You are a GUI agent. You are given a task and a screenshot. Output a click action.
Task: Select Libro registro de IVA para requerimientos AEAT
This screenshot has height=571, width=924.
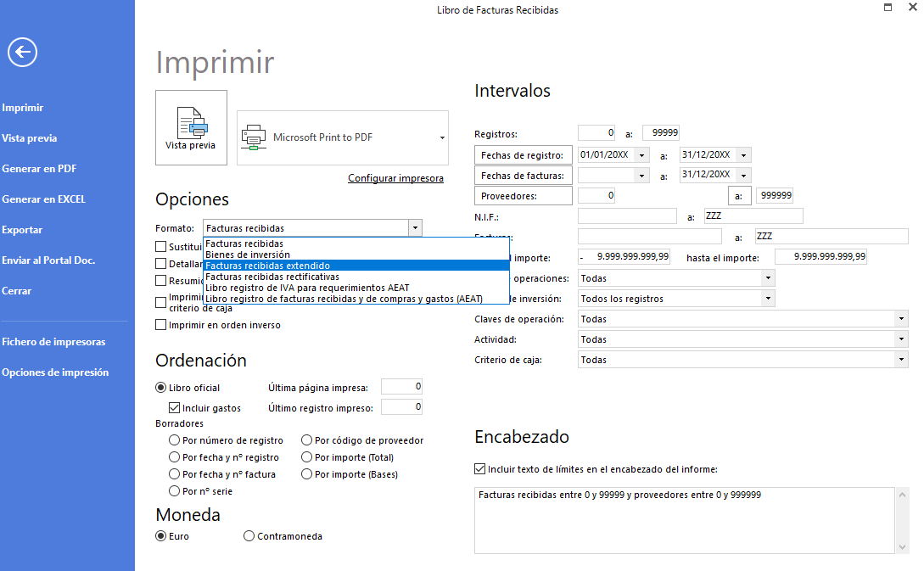[356, 288]
